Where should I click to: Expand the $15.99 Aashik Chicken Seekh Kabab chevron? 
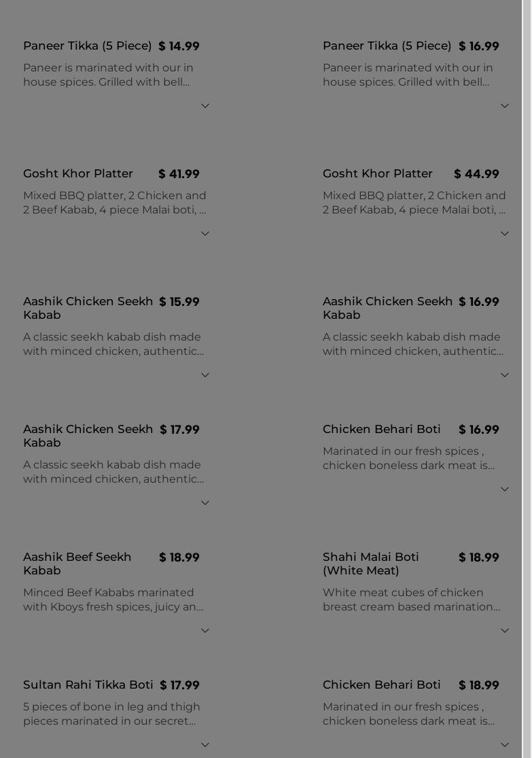coord(205,375)
